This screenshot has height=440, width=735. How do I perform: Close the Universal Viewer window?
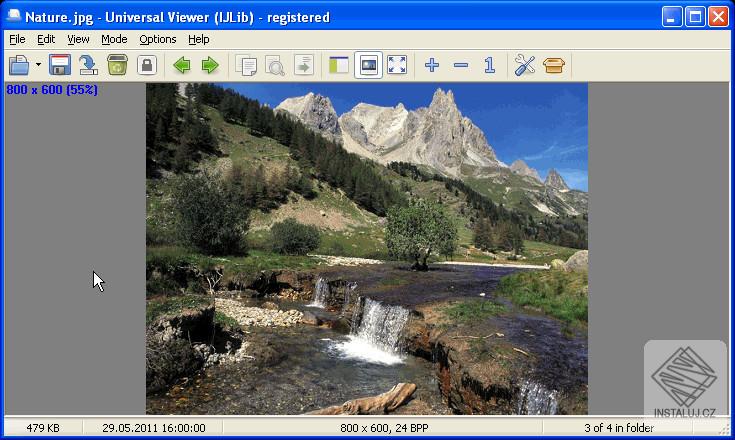click(x=718, y=17)
